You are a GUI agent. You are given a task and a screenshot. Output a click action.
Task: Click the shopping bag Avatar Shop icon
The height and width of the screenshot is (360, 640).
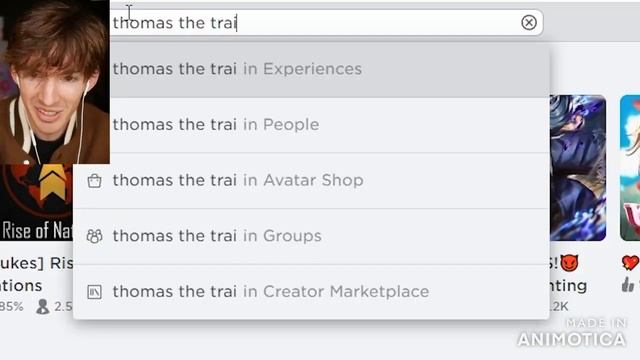(x=94, y=180)
